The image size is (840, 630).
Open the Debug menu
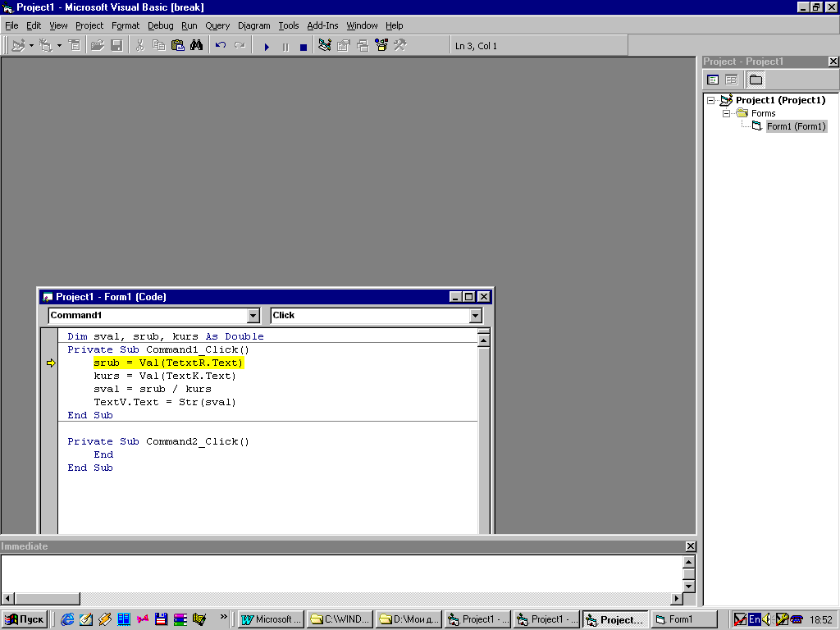[161, 25]
